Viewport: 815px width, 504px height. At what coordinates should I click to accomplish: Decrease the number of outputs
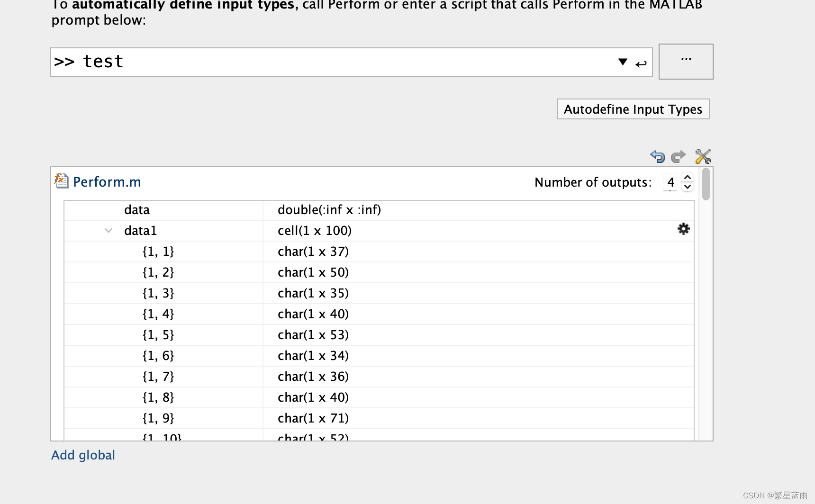point(688,187)
